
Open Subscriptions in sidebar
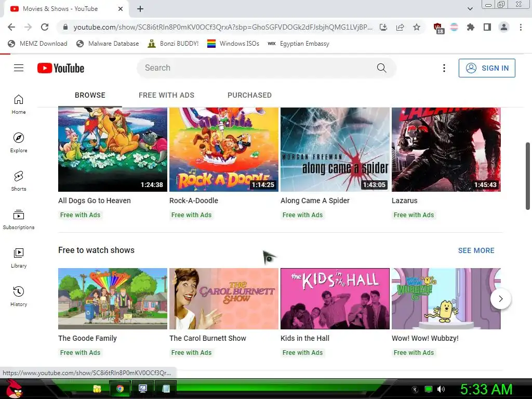[19, 220]
